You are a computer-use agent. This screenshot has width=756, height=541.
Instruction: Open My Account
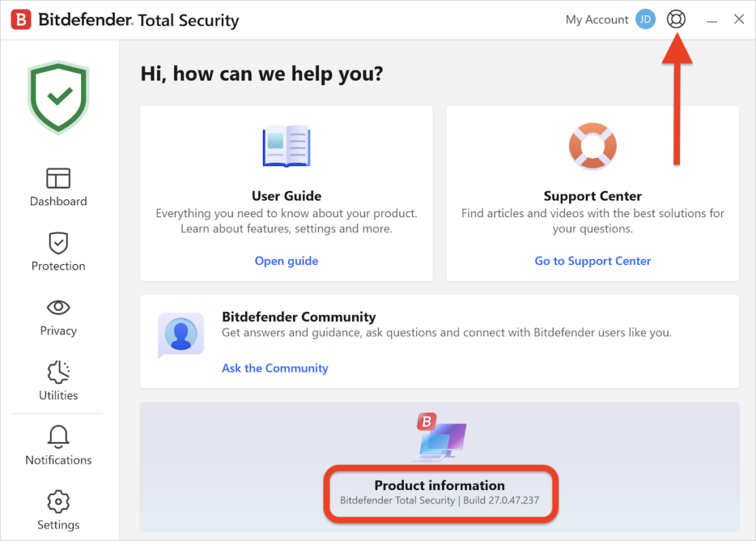click(597, 19)
